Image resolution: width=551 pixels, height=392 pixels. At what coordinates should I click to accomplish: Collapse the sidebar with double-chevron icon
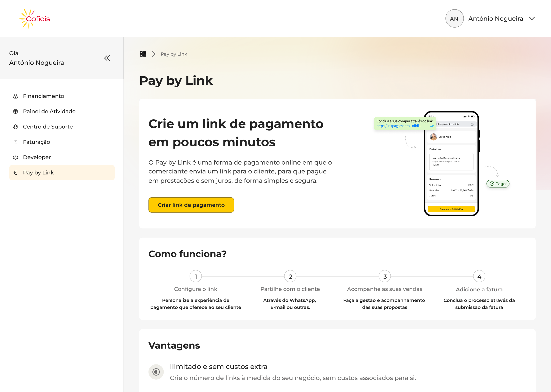(x=107, y=58)
